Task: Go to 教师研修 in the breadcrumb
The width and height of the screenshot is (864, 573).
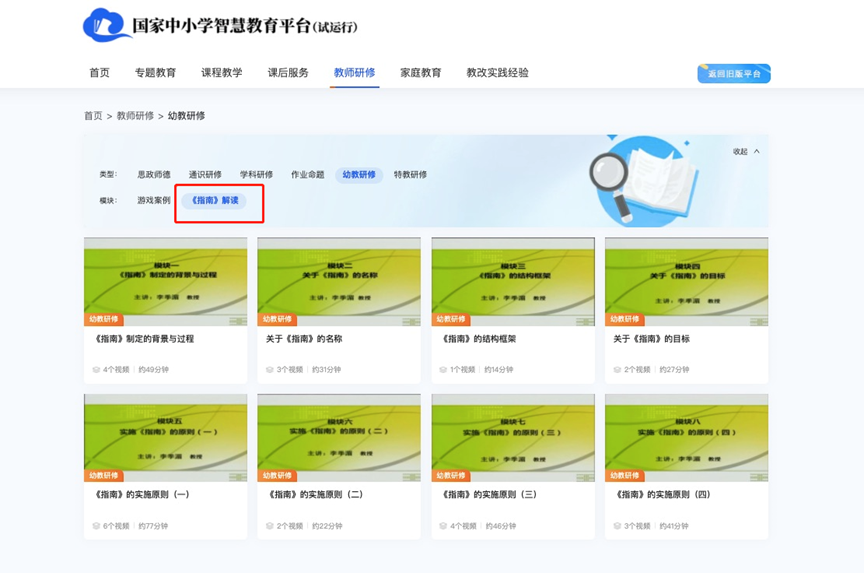Action: (135, 116)
